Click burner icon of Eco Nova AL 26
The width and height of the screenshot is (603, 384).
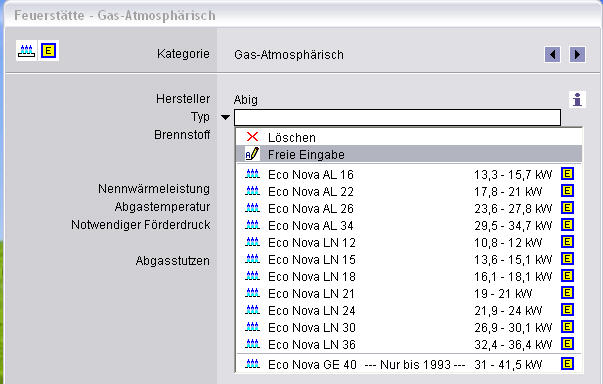point(253,208)
